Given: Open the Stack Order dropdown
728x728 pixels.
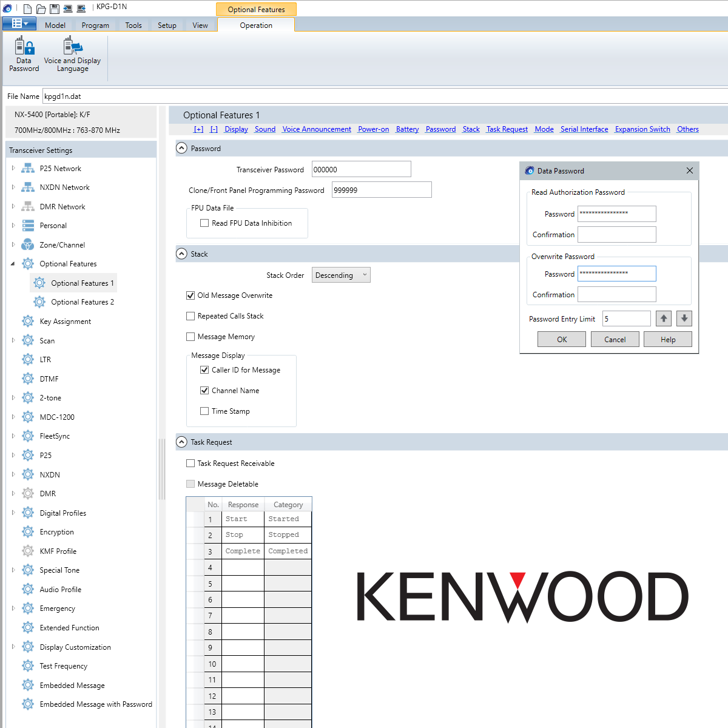Looking at the screenshot, I should point(341,275).
